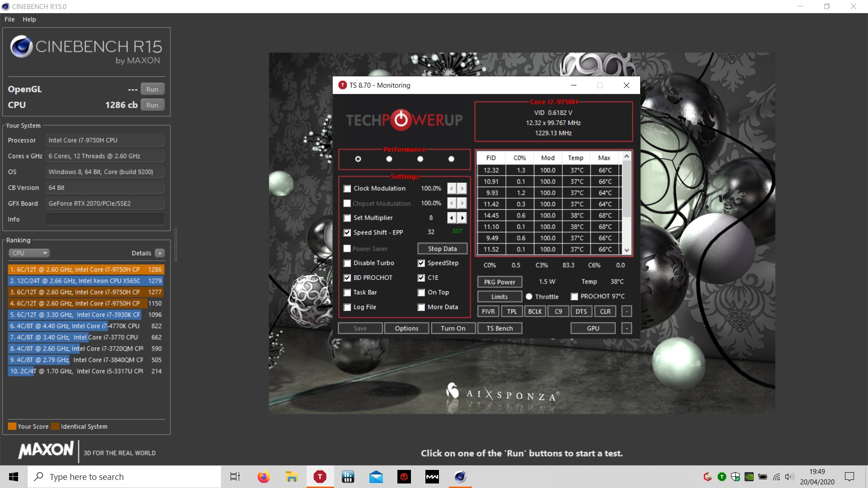Decrease Clock Modulation with left arrow
The width and height of the screenshot is (868, 488).
click(452, 188)
